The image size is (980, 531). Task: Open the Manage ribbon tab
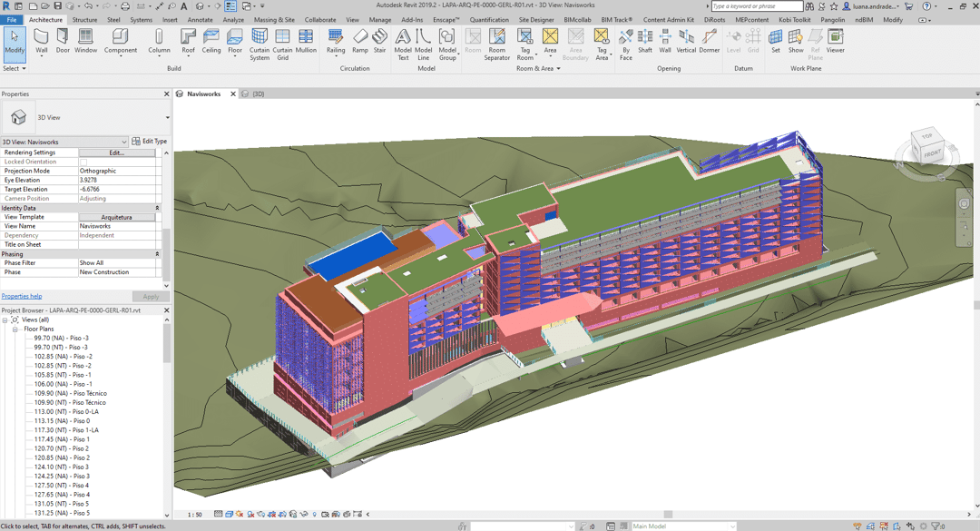click(379, 20)
